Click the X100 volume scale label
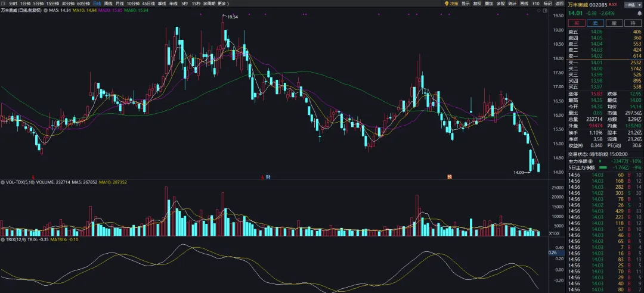Viewport: 644px width, 293px height. (553, 233)
